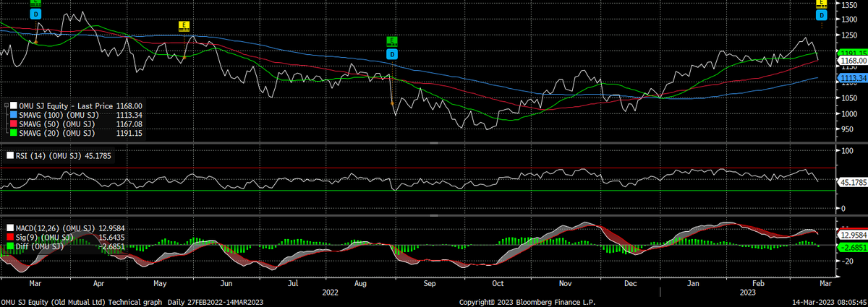Click the 1168.00 last price tag on the axis

(x=851, y=61)
